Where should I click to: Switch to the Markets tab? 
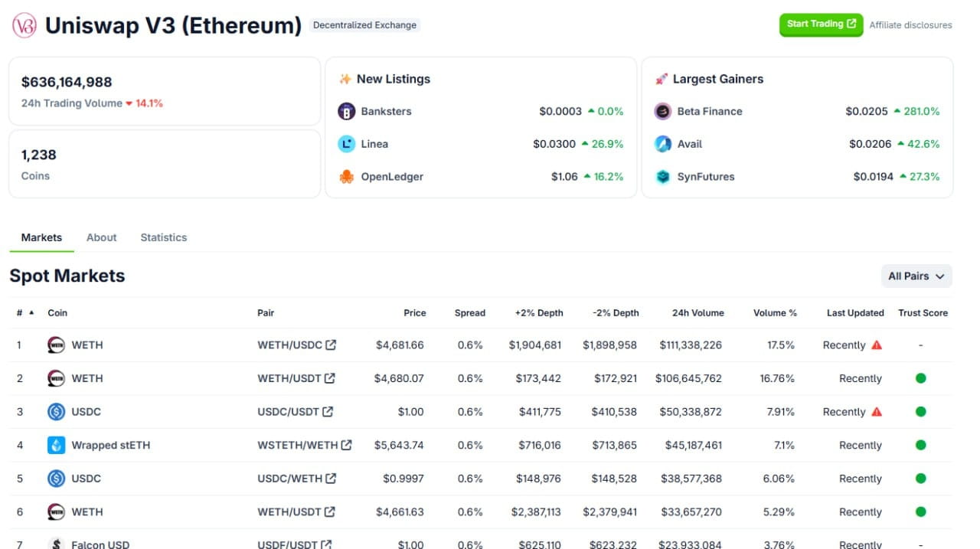click(41, 237)
